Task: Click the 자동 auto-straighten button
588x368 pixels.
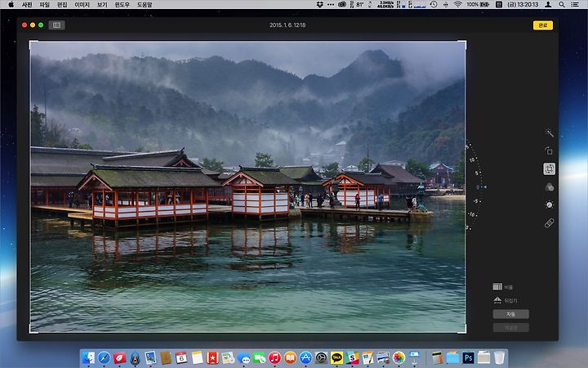Action: 510,314
